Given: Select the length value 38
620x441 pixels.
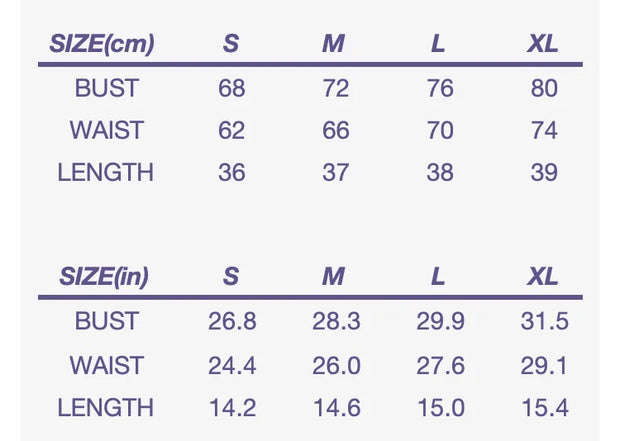Looking at the screenshot, I should pyautogui.click(x=440, y=172).
